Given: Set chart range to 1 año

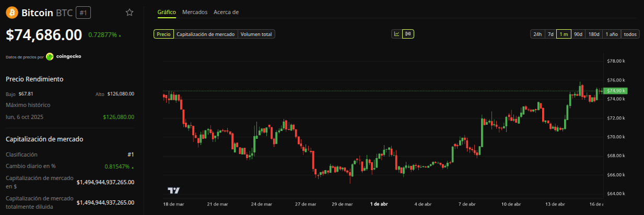Looking at the screenshot, I should click(612, 34).
